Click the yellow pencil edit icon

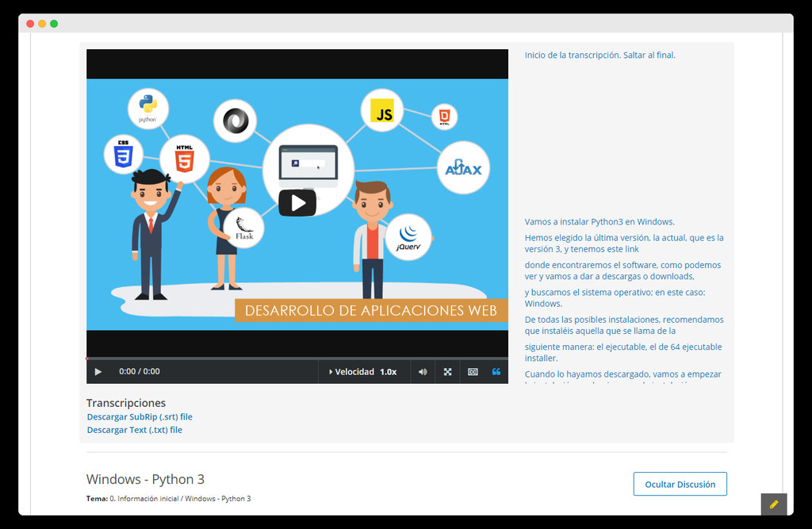coord(773,504)
